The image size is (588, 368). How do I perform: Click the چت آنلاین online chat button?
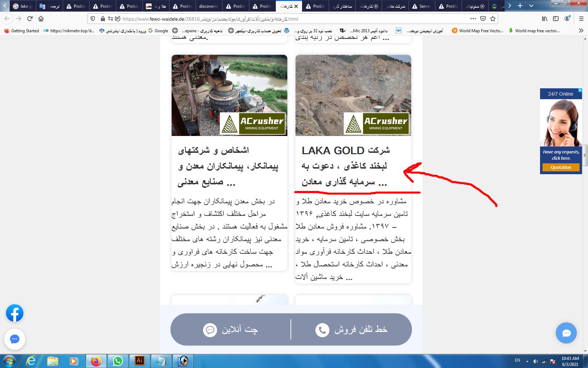pos(231,329)
